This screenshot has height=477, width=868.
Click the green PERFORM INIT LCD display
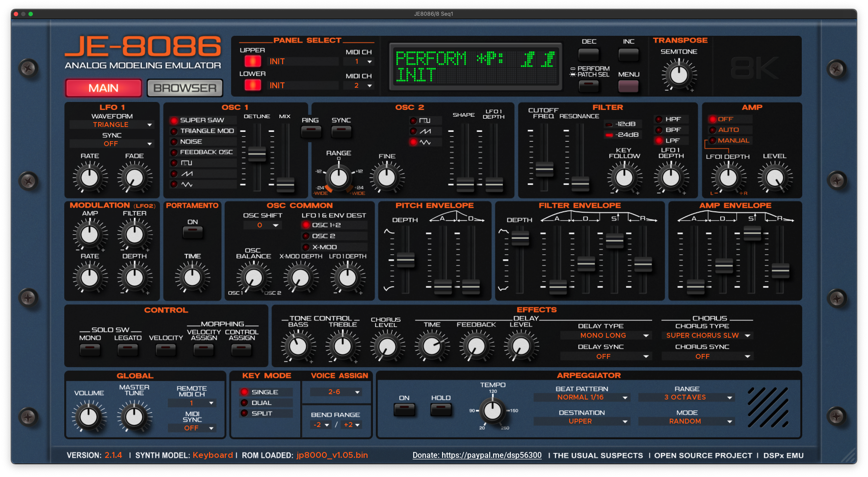tap(475, 66)
